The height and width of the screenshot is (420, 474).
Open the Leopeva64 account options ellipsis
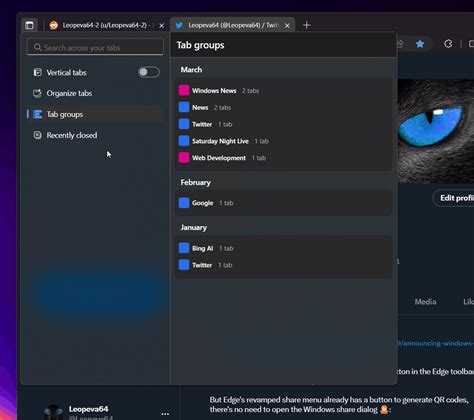[x=165, y=414]
